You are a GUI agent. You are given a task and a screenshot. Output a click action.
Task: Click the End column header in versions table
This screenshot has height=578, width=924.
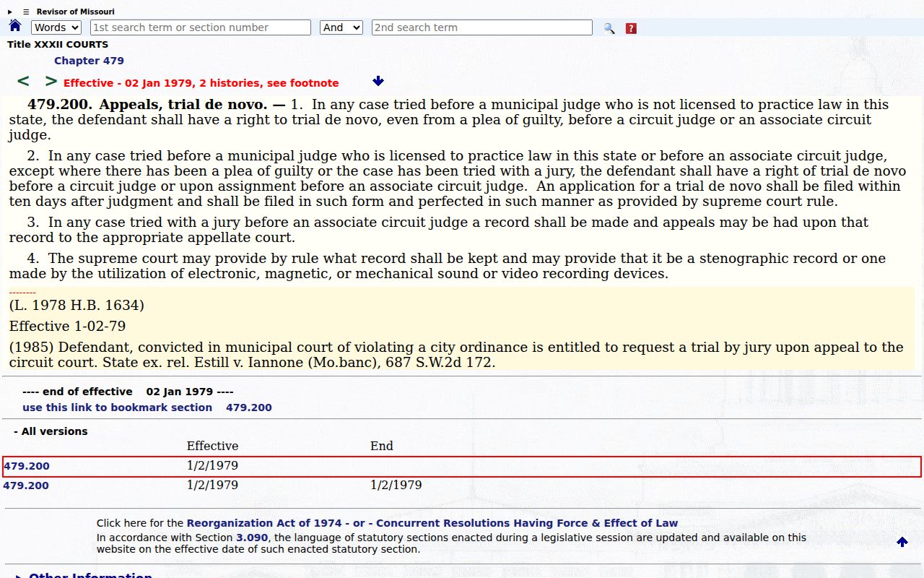(x=382, y=447)
